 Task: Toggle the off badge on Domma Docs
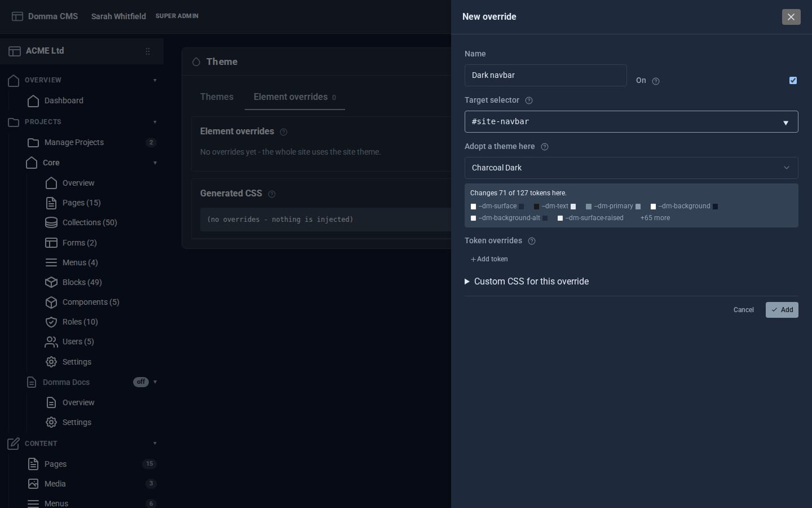pyautogui.click(x=141, y=382)
